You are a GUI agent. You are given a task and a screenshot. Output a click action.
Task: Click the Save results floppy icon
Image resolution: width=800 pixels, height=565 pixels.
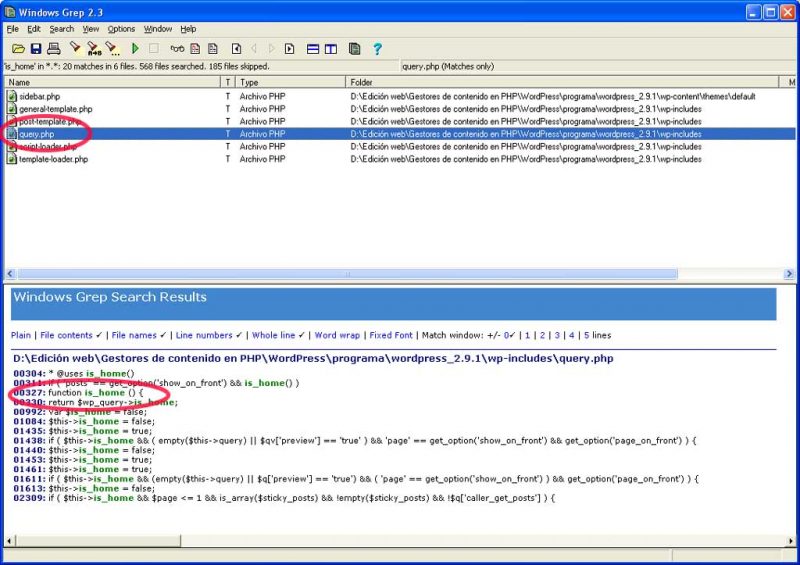[x=36, y=48]
